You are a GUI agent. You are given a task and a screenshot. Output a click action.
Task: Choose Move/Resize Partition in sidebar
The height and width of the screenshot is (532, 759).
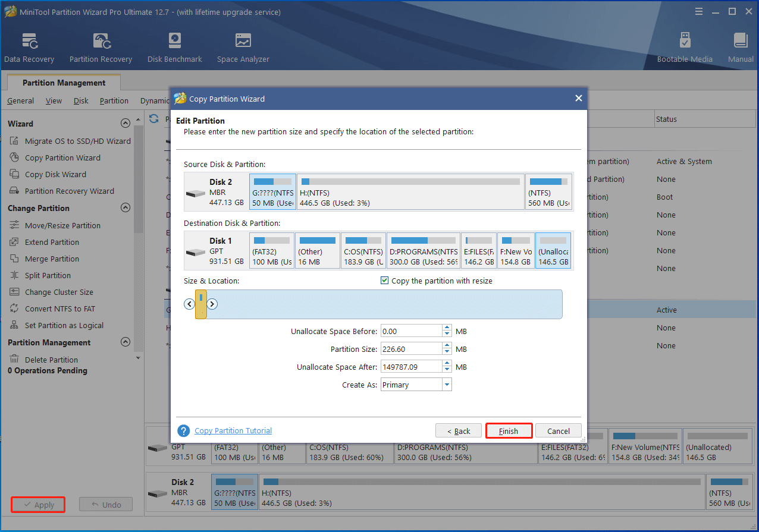point(55,225)
